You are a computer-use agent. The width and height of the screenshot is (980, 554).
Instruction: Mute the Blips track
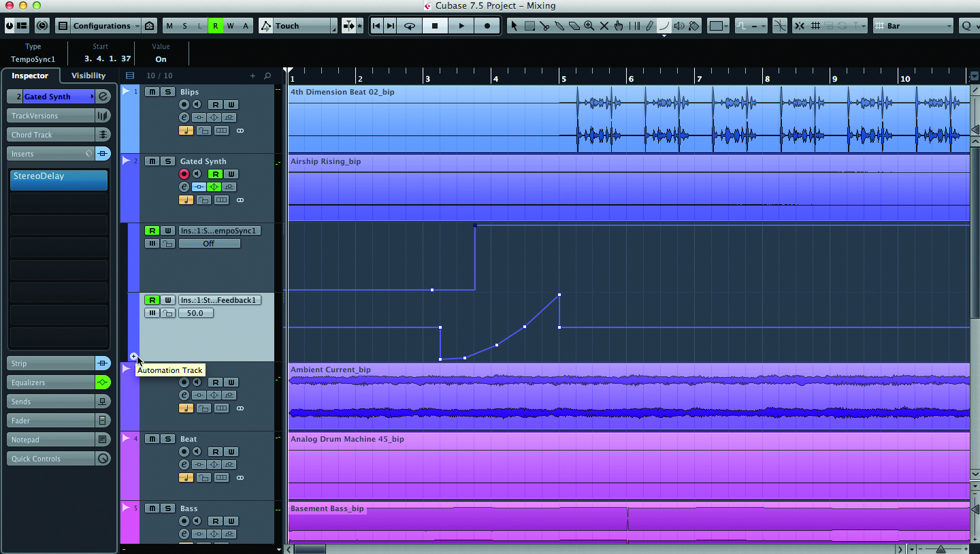(151, 91)
